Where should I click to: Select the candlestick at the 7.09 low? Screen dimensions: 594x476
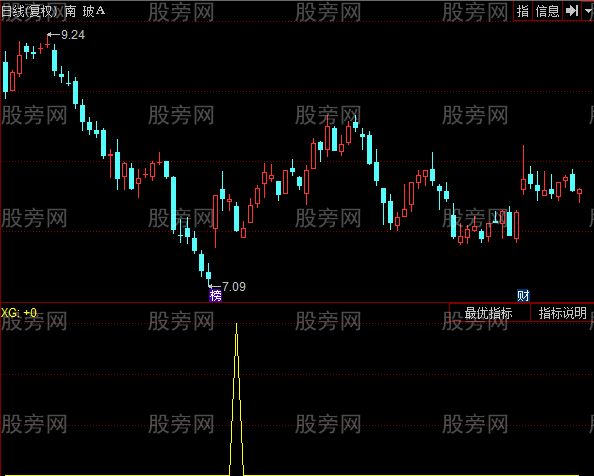click(208, 275)
